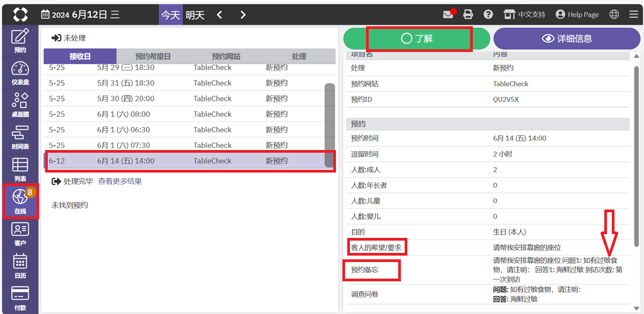Click the date 6月12日 in header
This screenshot has width=644, height=314.
[89, 14]
